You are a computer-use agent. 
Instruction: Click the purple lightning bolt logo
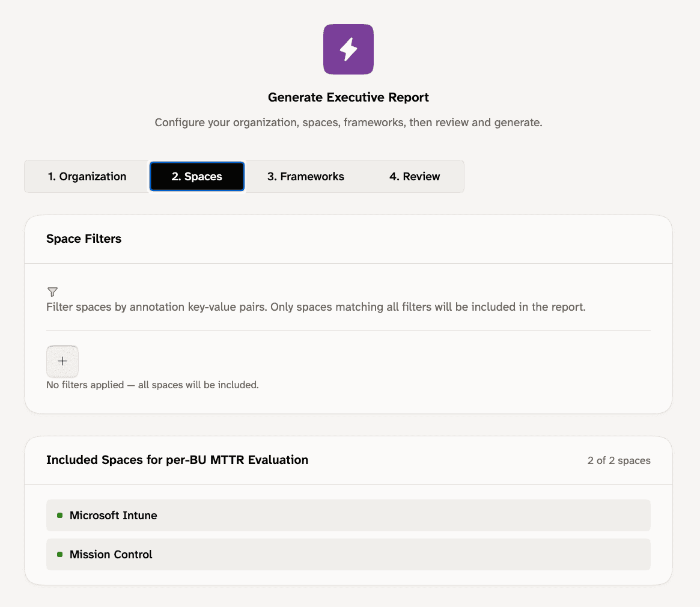[x=348, y=49]
